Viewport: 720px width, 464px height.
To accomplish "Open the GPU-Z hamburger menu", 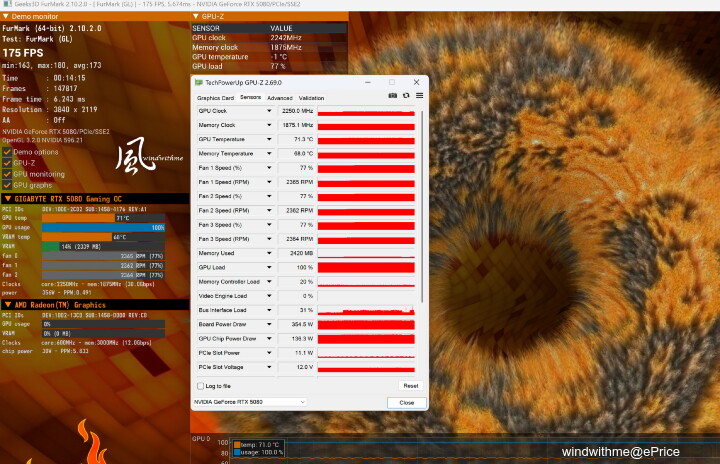I will click(419, 96).
